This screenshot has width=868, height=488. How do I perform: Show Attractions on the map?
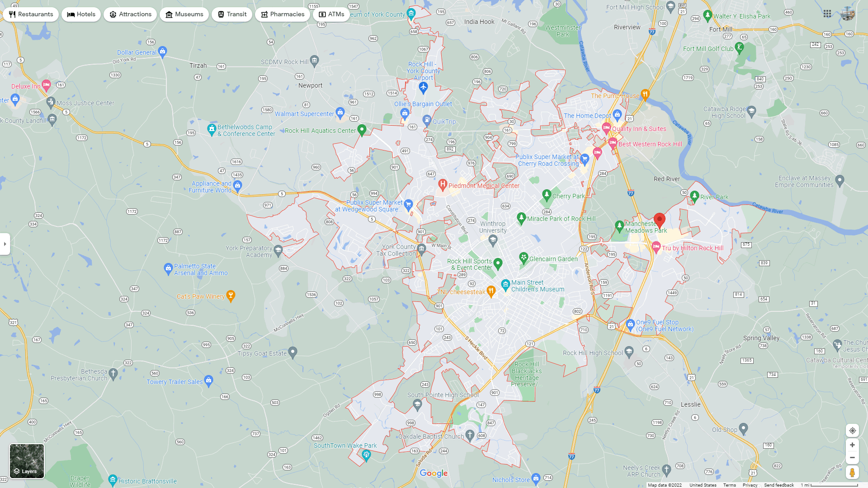coord(130,14)
